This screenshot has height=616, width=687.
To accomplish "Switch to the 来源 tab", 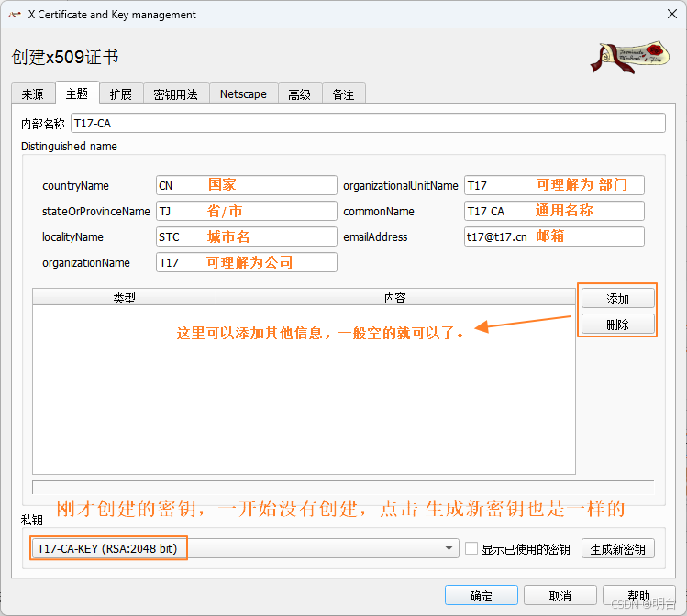I will point(33,93).
